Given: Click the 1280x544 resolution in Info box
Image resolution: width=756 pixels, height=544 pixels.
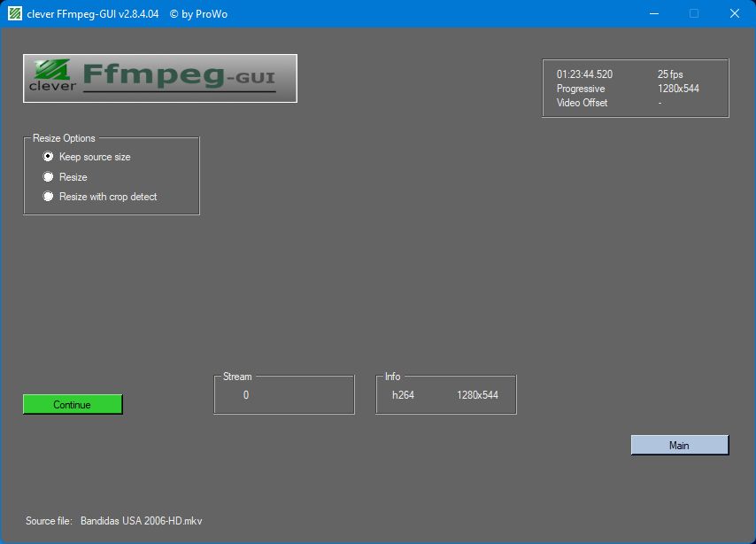Looking at the screenshot, I should point(477,395).
